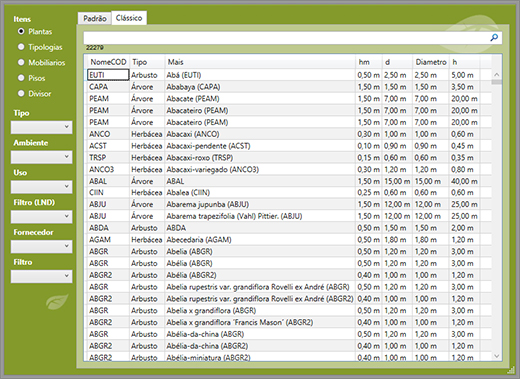Expand the Filtro (LND) dropdown

click(41, 217)
